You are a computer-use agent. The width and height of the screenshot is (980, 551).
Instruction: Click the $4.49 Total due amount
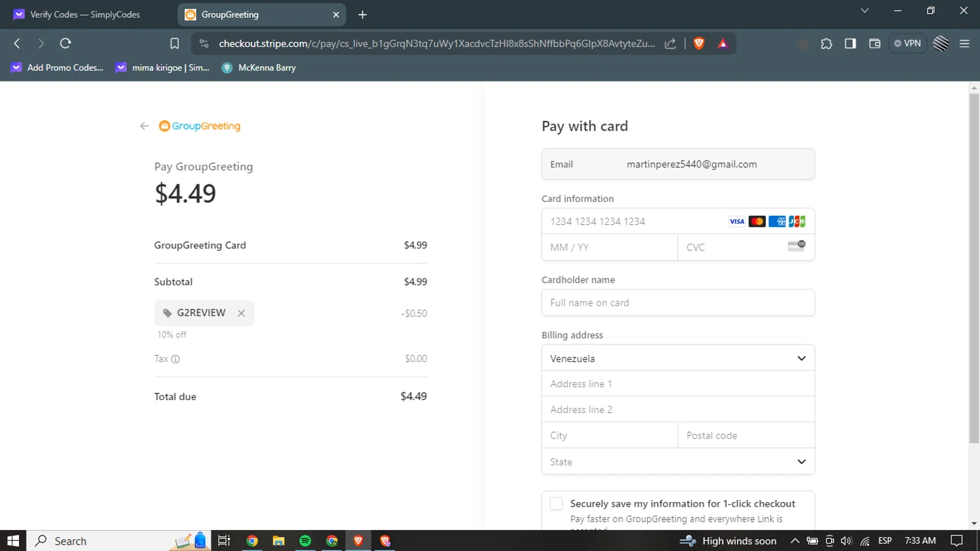pos(414,396)
